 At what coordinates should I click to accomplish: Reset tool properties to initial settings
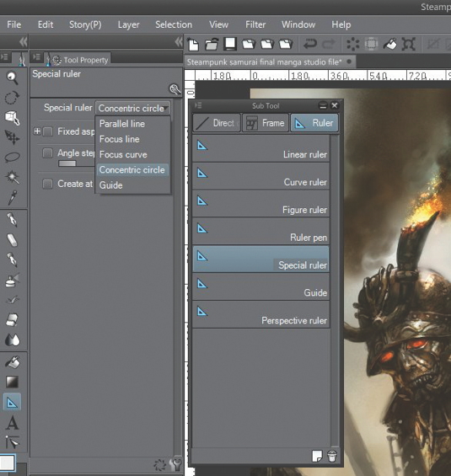click(x=160, y=465)
